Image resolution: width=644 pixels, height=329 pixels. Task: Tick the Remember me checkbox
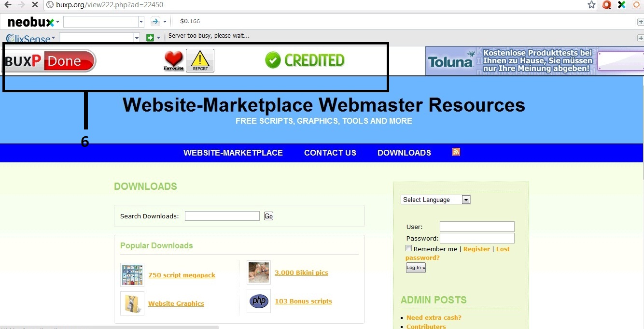409,248
